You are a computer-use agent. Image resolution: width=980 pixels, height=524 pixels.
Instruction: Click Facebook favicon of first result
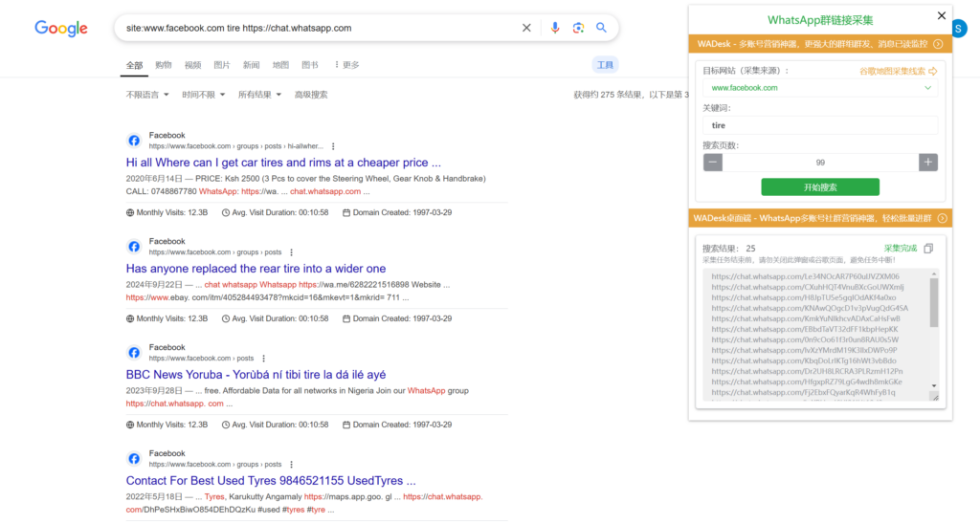pyautogui.click(x=134, y=141)
